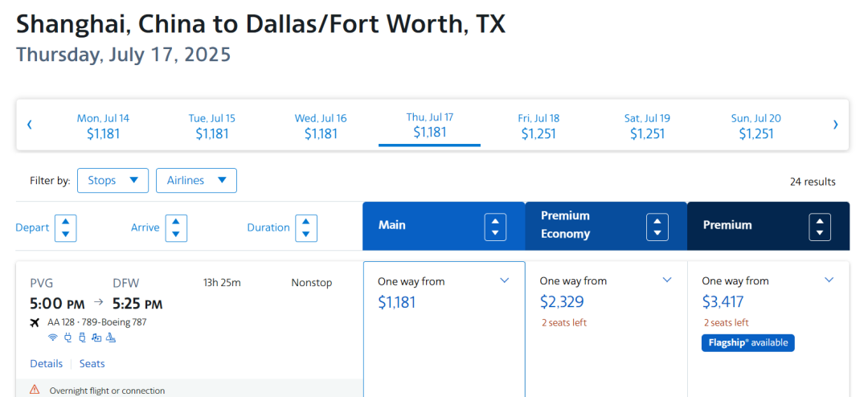Image resolution: width=868 pixels, height=397 pixels.
Task: Go to previous week with left arrow
Action: pyautogui.click(x=30, y=125)
